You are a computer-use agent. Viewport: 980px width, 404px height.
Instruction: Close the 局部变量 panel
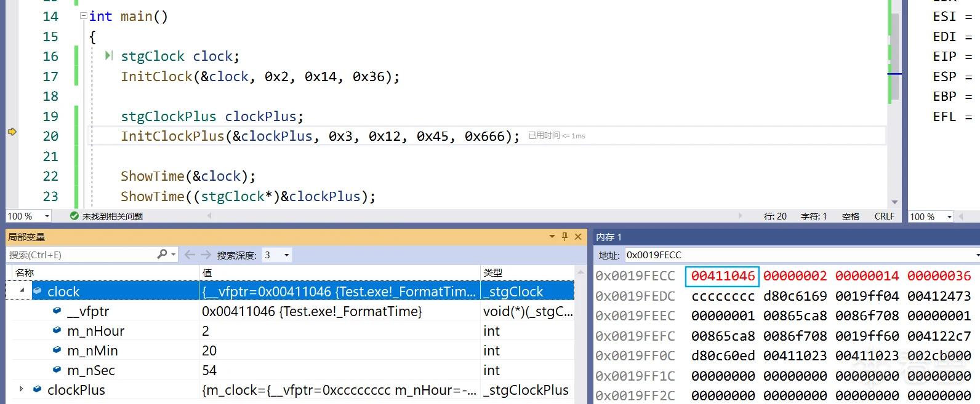[x=578, y=237]
